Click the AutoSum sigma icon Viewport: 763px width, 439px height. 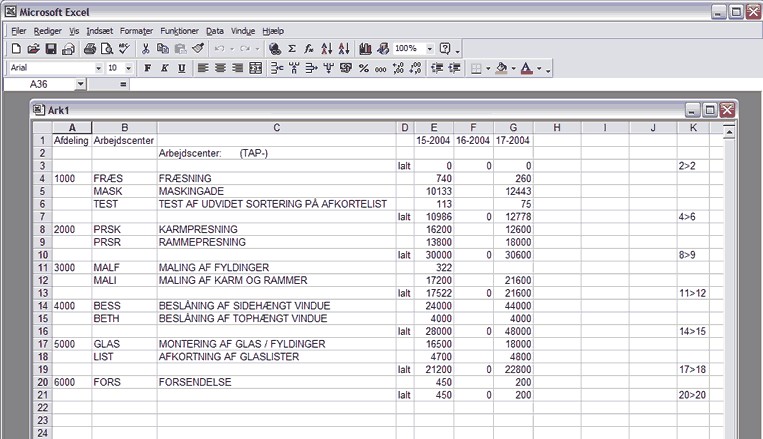tap(292, 48)
